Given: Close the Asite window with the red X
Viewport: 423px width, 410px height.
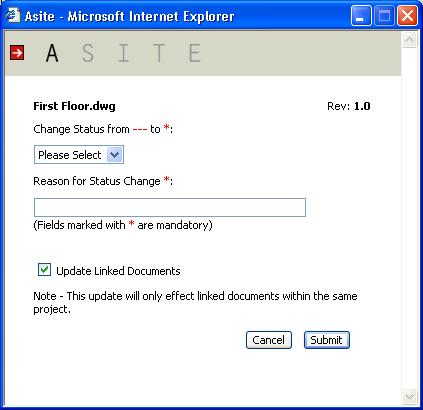Looking at the screenshot, I should tap(407, 16).
